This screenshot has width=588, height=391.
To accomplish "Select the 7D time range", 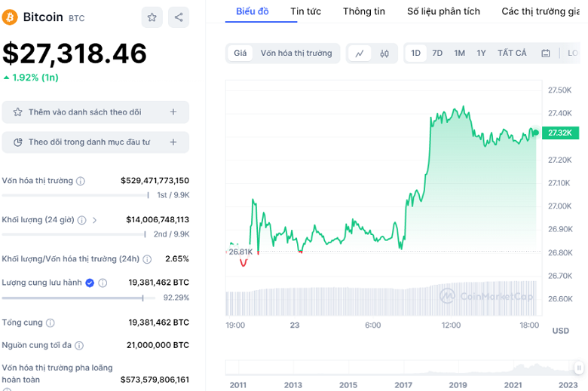I will point(437,53).
